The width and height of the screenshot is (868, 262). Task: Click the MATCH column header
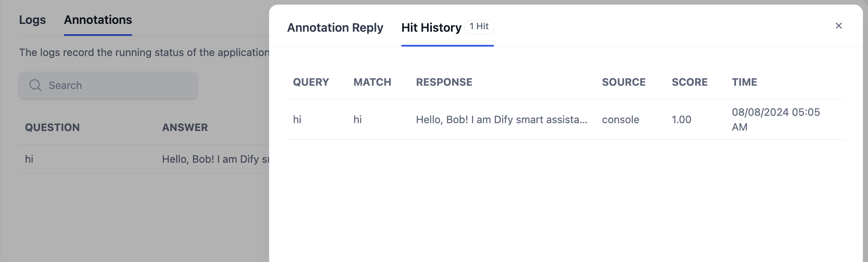point(372,82)
